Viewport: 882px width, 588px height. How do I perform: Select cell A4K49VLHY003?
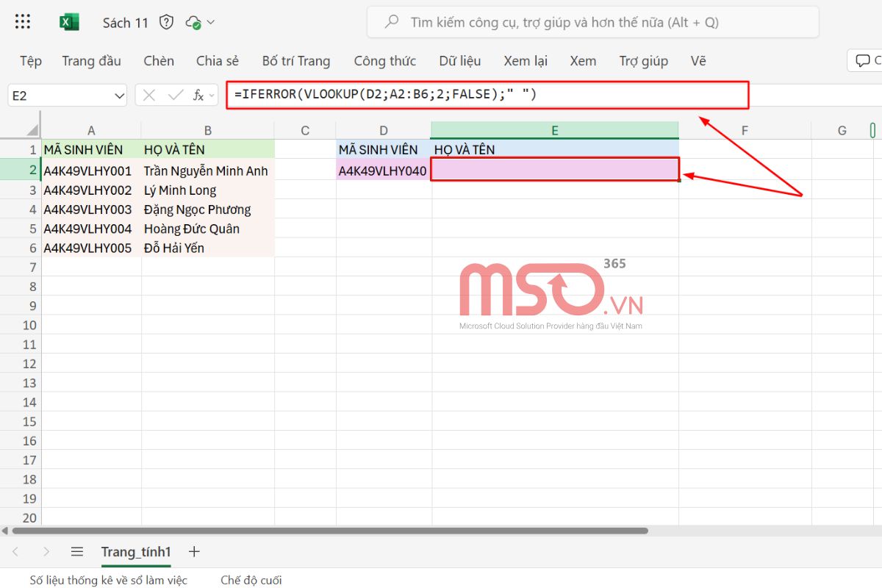coord(91,209)
